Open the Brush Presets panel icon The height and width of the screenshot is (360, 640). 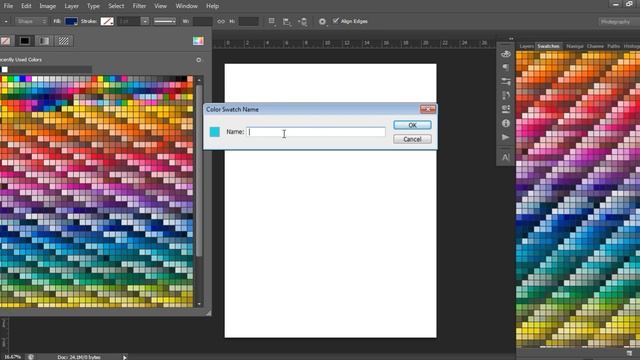(506, 54)
